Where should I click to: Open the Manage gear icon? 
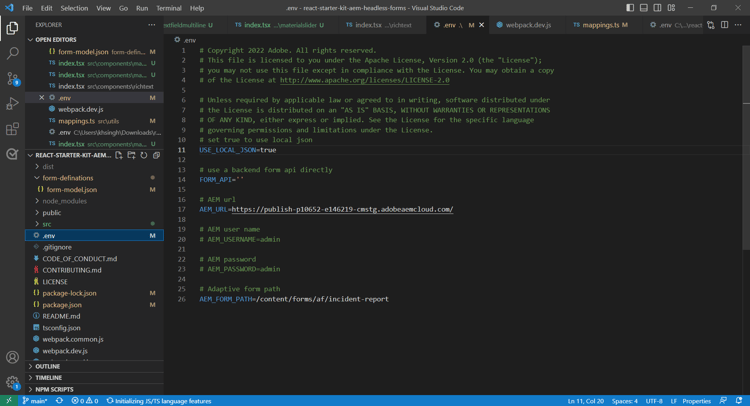click(12, 382)
